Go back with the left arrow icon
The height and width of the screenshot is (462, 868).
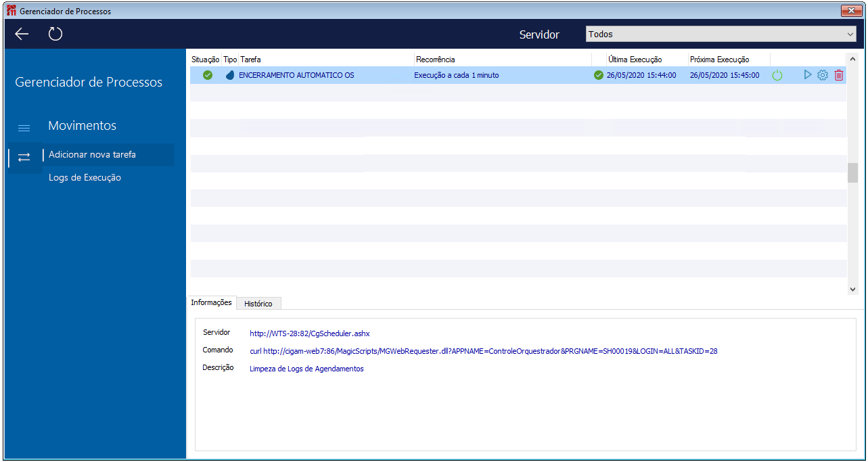coord(22,34)
